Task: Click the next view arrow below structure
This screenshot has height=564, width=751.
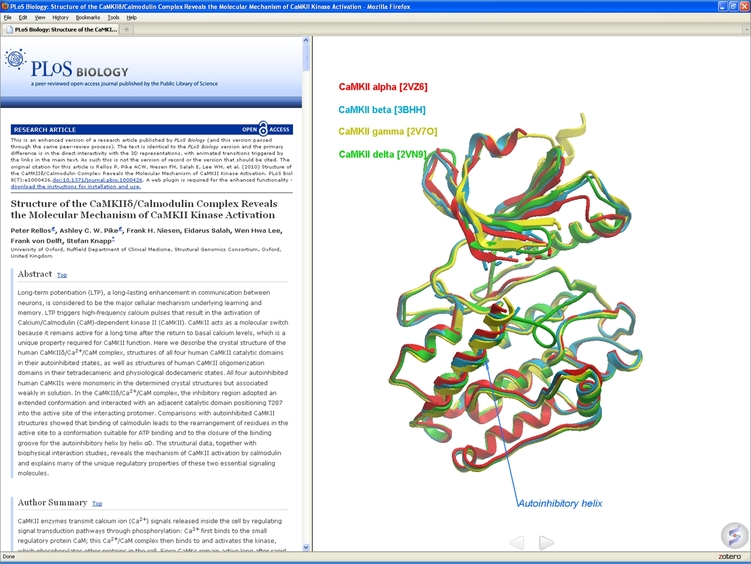Action: click(546, 542)
